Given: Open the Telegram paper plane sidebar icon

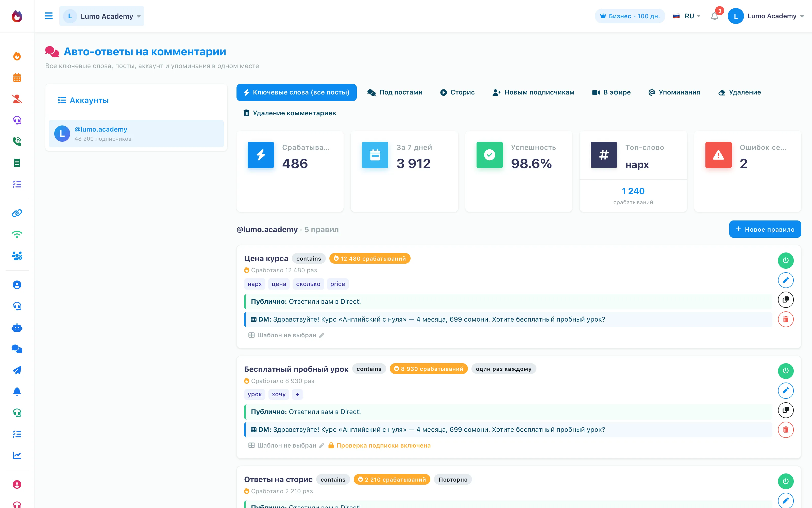Looking at the screenshot, I should 17,370.
